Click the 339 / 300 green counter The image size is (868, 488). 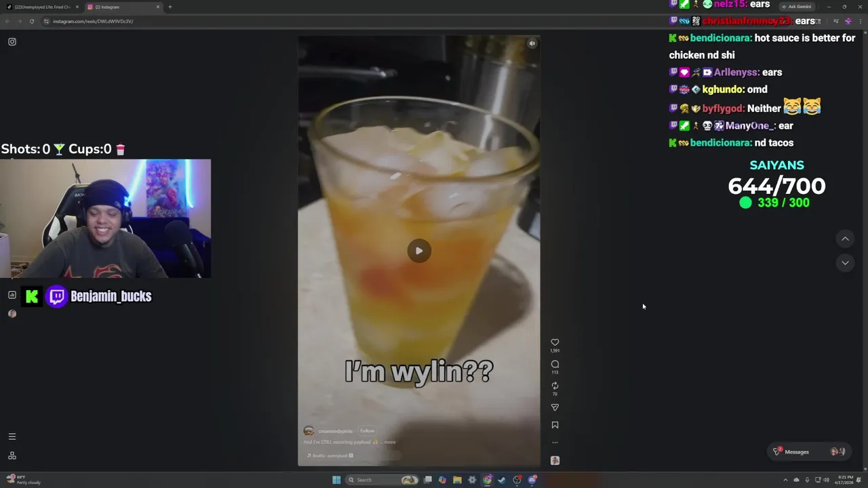tap(774, 203)
